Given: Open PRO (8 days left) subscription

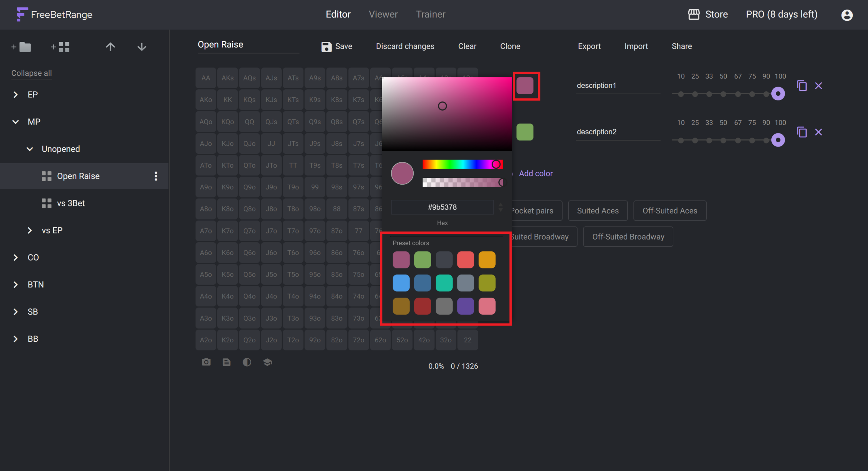Looking at the screenshot, I should (782, 14).
